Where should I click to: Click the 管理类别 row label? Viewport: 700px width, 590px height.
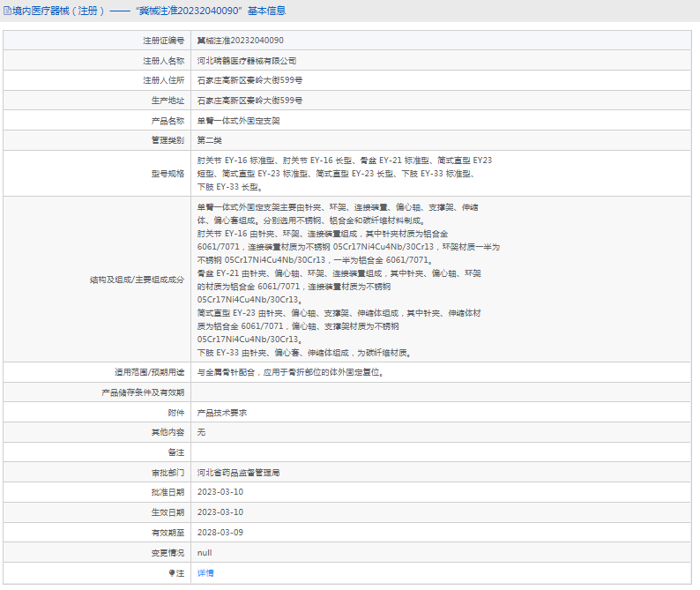[x=168, y=140]
